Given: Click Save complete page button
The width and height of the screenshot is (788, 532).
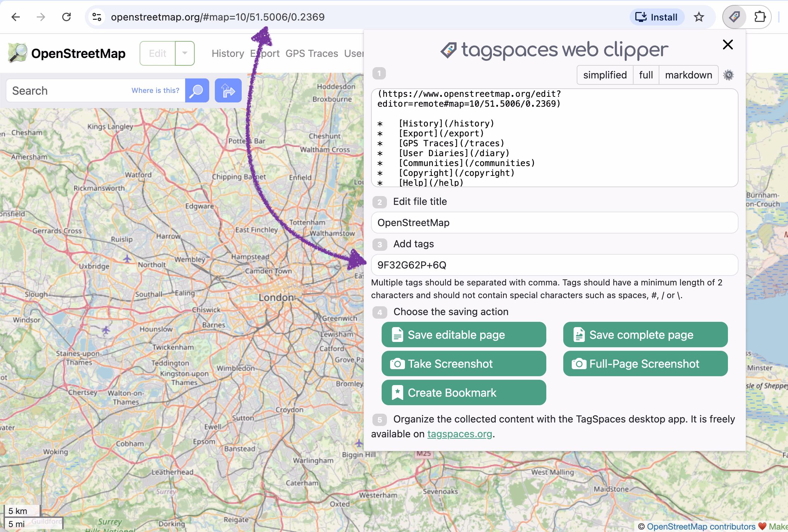Looking at the screenshot, I should pyautogui.click(x=645, y=335).
